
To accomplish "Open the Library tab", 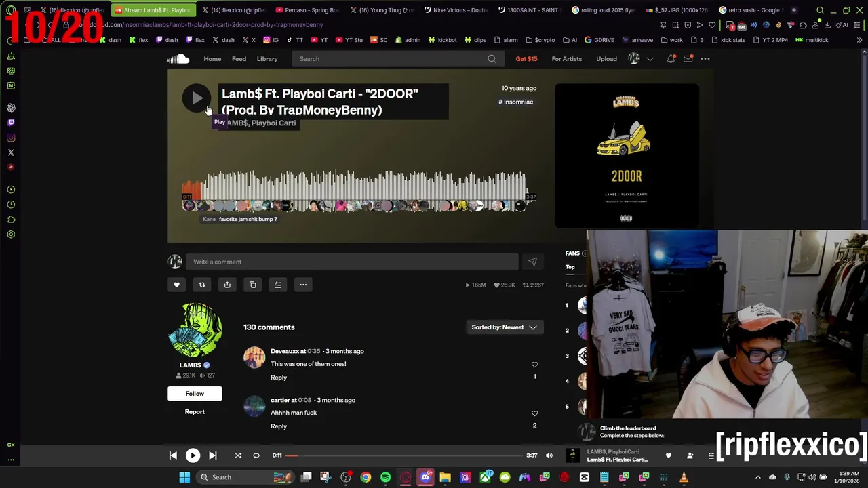I will click(x=267, y=59).
